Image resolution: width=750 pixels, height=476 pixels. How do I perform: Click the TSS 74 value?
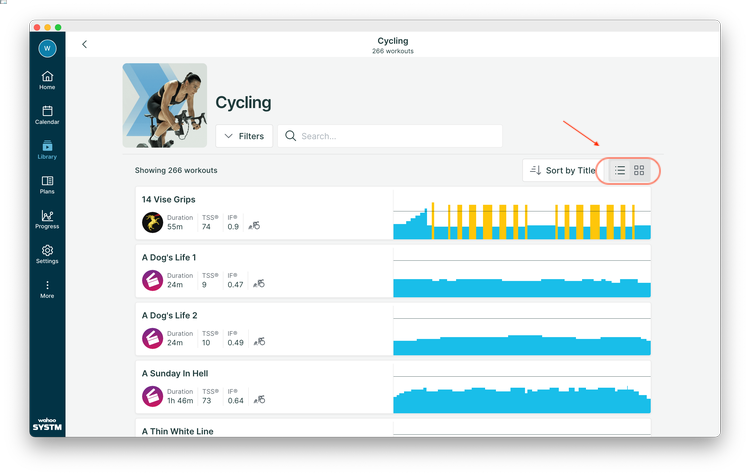click(206, 227)
